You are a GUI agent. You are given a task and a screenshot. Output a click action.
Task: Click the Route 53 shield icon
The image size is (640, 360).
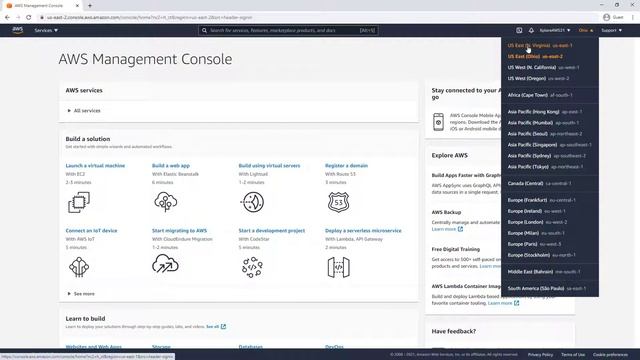click(338, 202)
